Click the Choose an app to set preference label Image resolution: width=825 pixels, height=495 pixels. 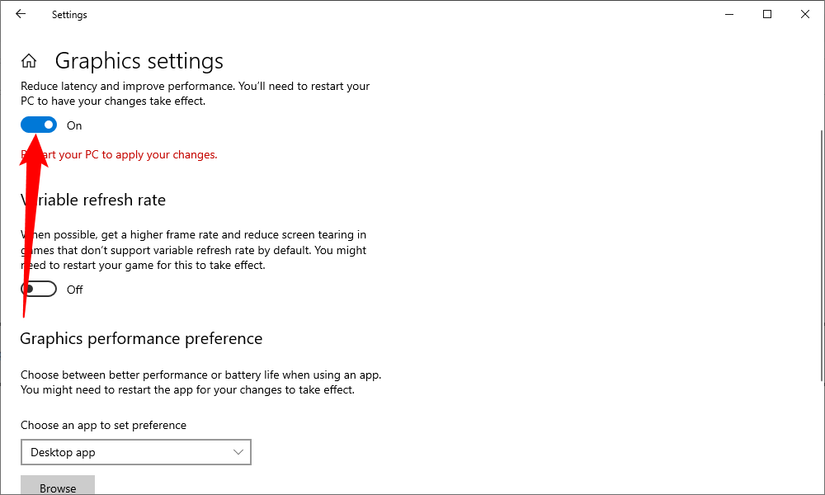[x=103, y=425]
